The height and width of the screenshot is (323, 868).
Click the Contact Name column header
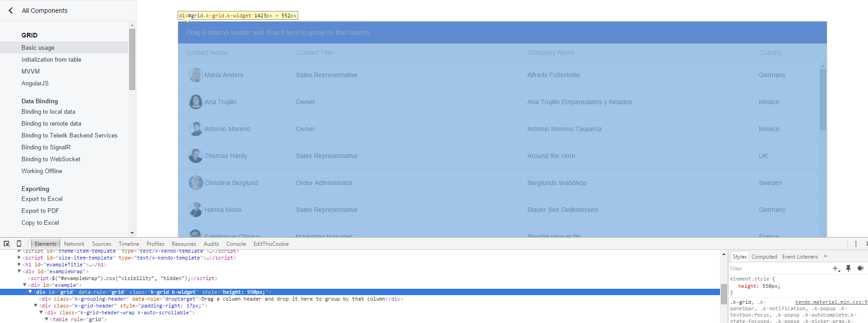(233, 53)
